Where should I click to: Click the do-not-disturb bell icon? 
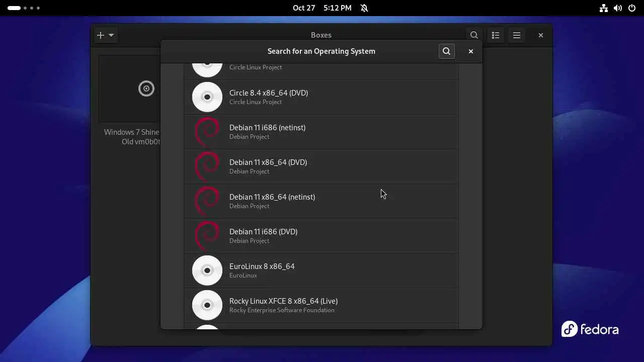click(364, 8)
